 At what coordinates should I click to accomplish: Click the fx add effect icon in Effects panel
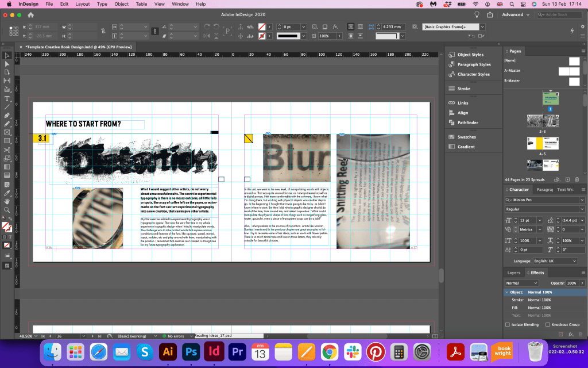(x=570, y=334)
